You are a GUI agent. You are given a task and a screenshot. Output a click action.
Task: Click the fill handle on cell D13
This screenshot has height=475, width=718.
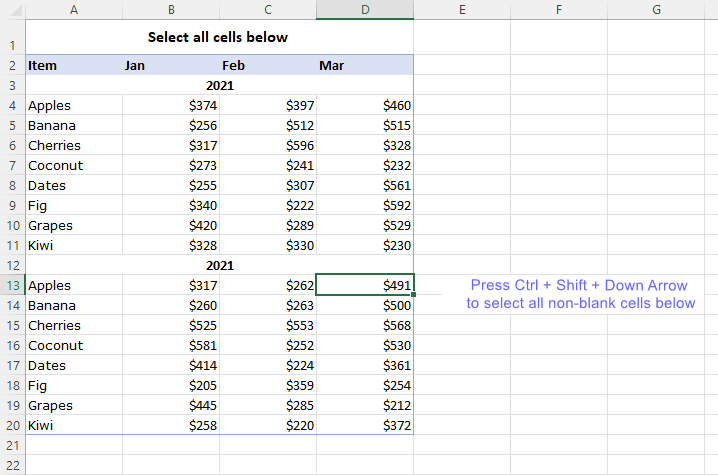[x=413, y=295]
